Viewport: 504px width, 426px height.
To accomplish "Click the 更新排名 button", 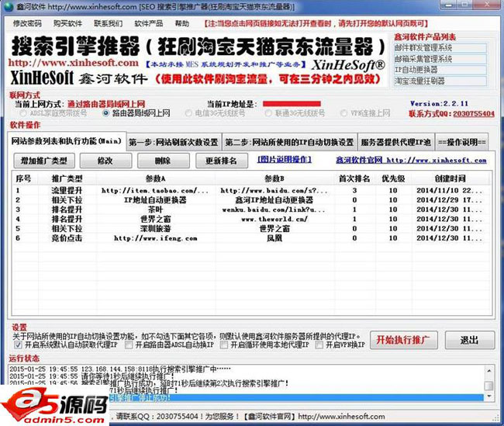I will pos(222,161).
